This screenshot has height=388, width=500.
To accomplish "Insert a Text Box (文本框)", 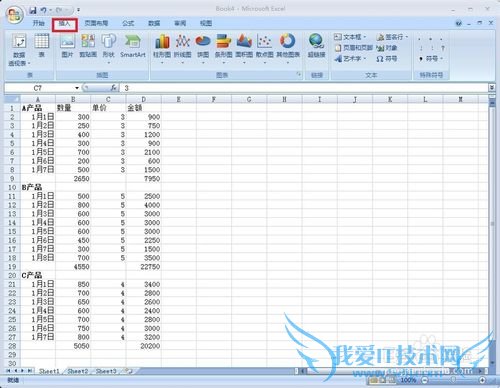I will click(350, 37).
